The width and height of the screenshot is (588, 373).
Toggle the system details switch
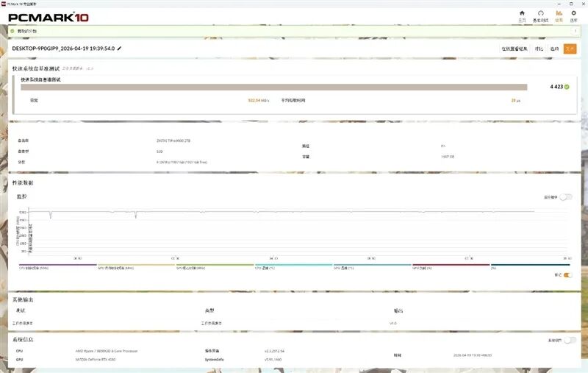(570, 340)
